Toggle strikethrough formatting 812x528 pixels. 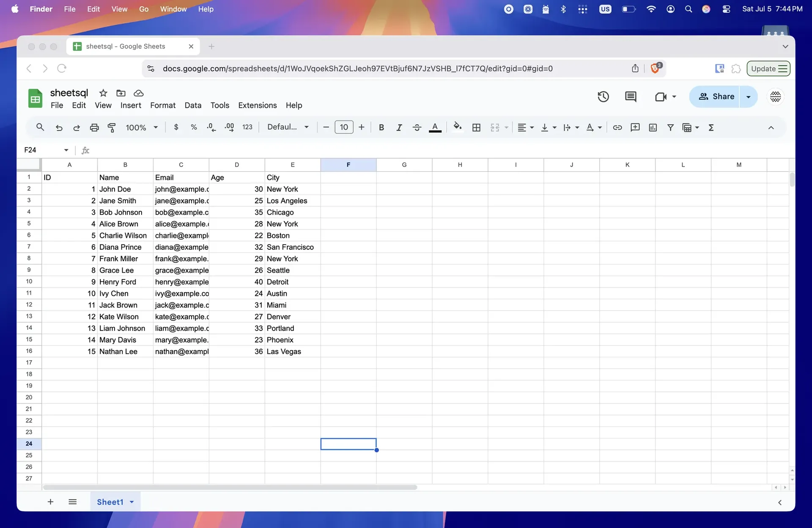[x=417, y=127]
